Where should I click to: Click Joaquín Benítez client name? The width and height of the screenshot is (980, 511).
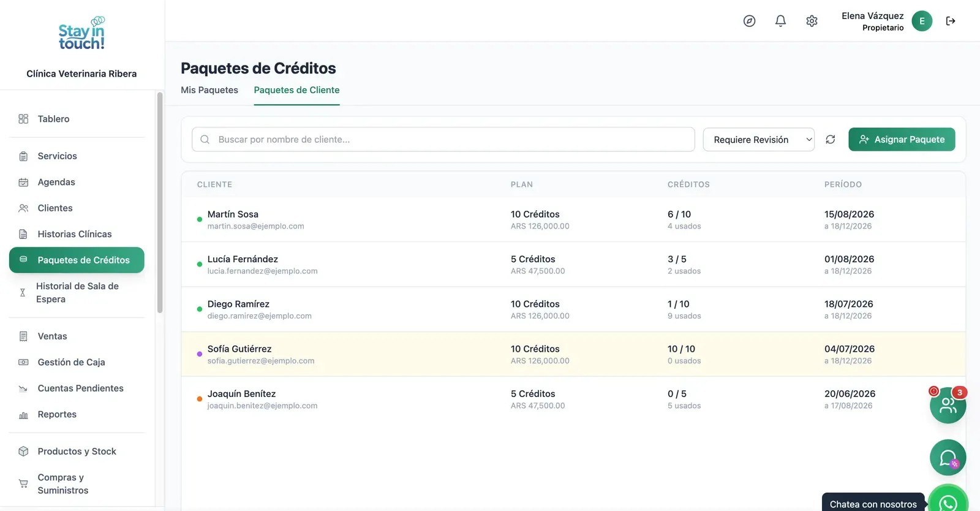[x=241, y=394]
